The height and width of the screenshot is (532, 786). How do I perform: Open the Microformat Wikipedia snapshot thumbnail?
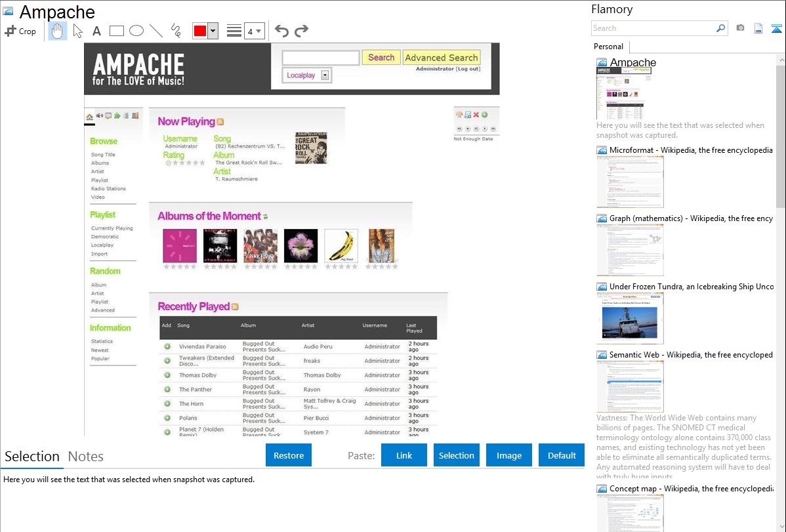click(x=630, y=182)
